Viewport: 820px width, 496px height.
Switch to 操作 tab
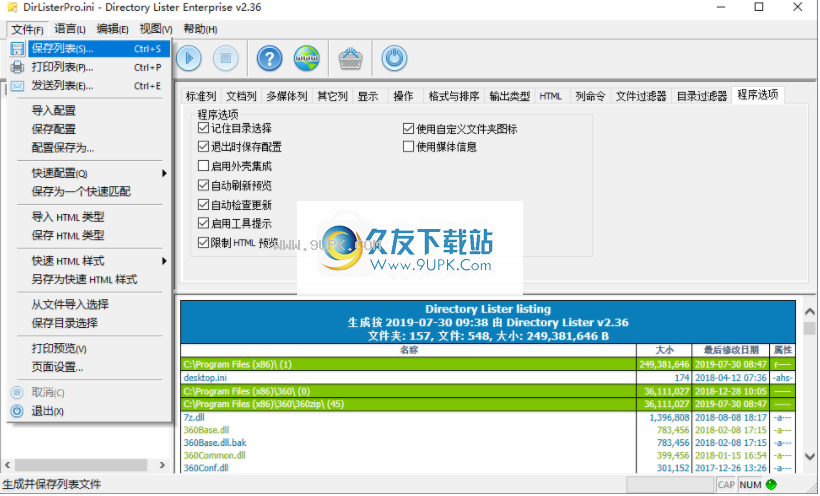tap(403, 96)
